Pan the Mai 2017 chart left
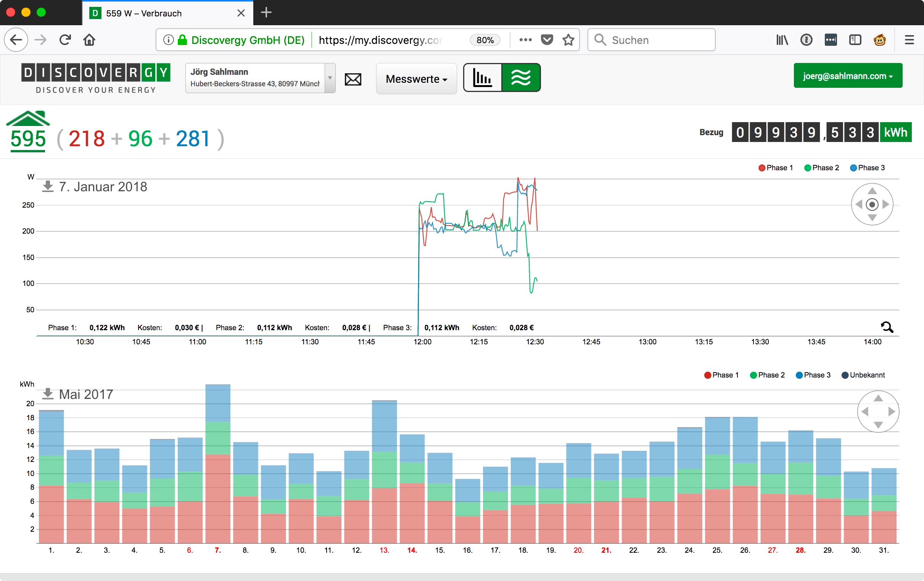 [x=865, y=412]
